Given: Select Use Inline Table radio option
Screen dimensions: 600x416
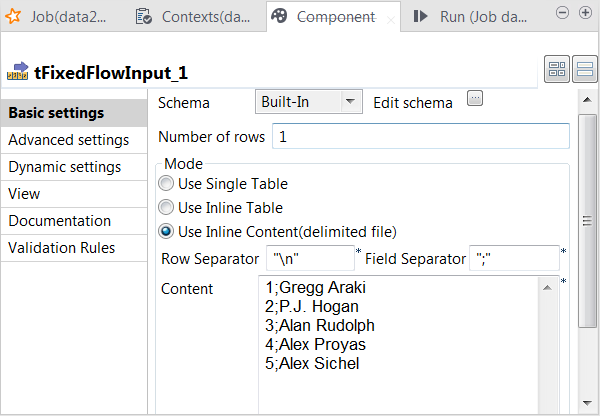Looking at the screenshot, I should 166,208.
